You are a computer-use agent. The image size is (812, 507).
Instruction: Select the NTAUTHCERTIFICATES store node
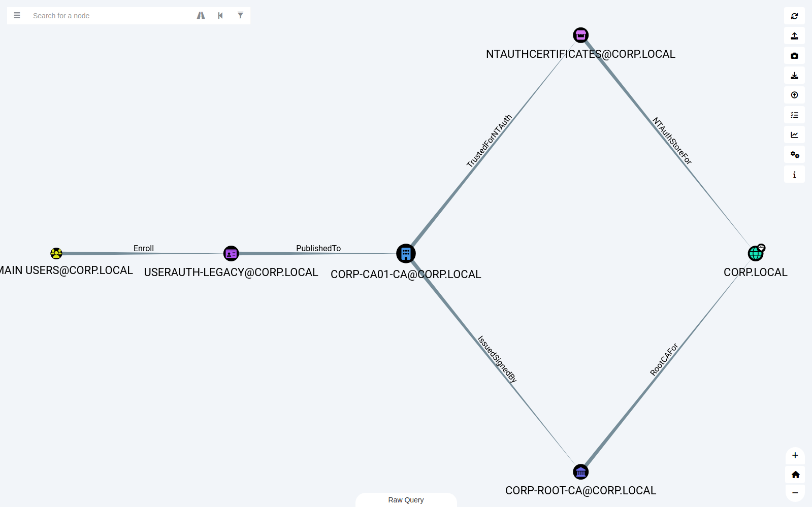click(x=580, y=35)
